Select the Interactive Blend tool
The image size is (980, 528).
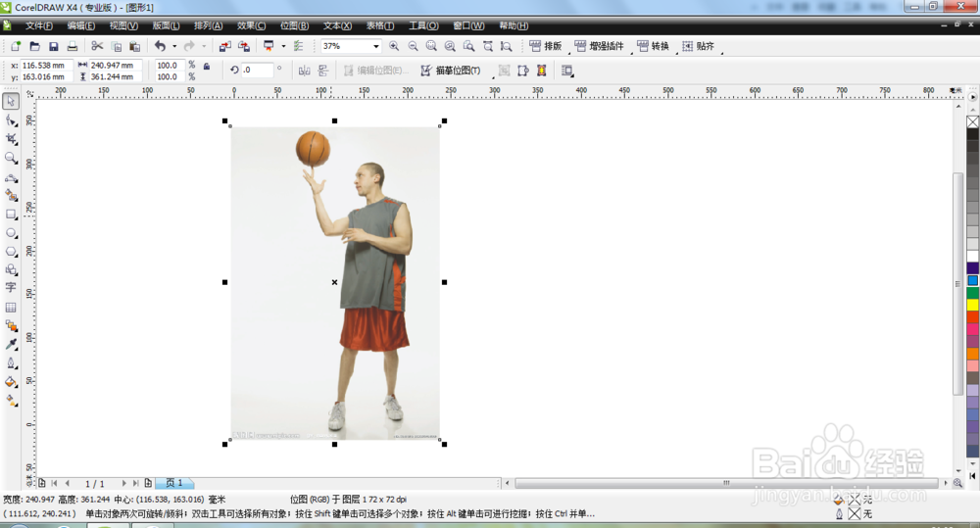(x=11, y=325)
